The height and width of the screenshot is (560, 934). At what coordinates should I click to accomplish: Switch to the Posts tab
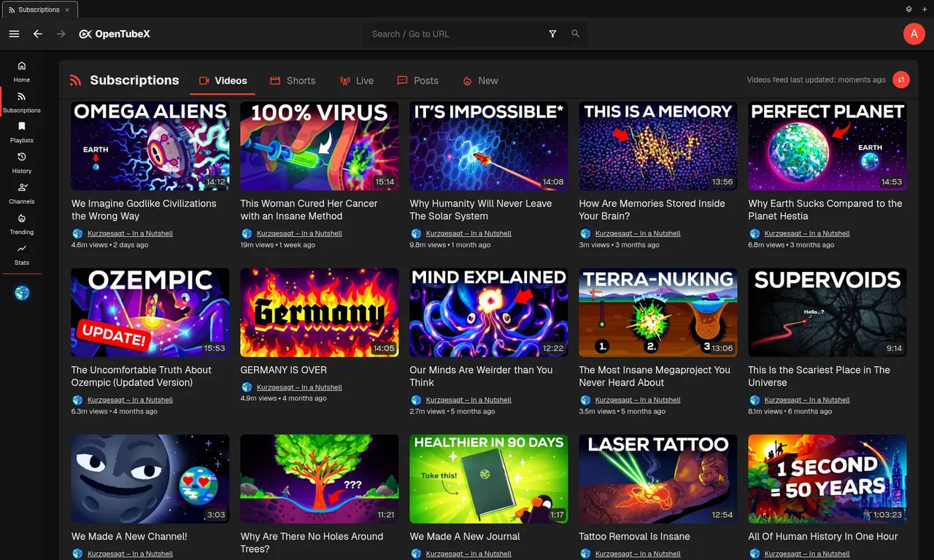click(417, 81)
